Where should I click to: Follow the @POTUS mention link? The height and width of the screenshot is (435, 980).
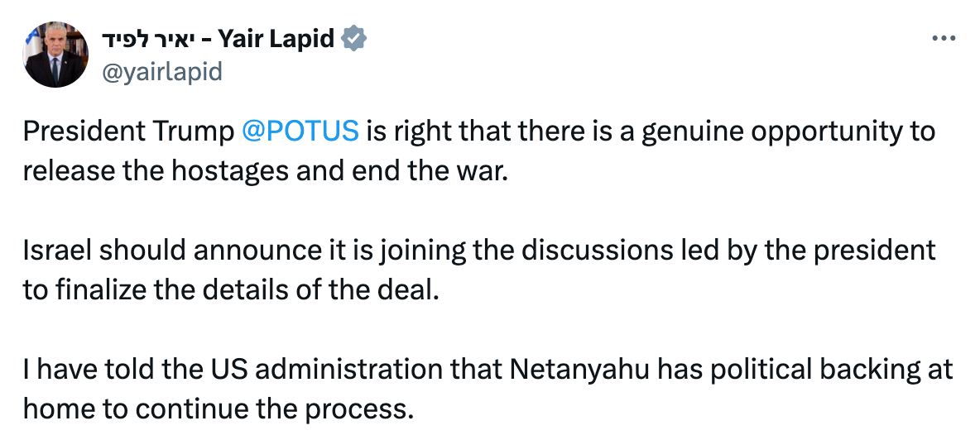301,131
